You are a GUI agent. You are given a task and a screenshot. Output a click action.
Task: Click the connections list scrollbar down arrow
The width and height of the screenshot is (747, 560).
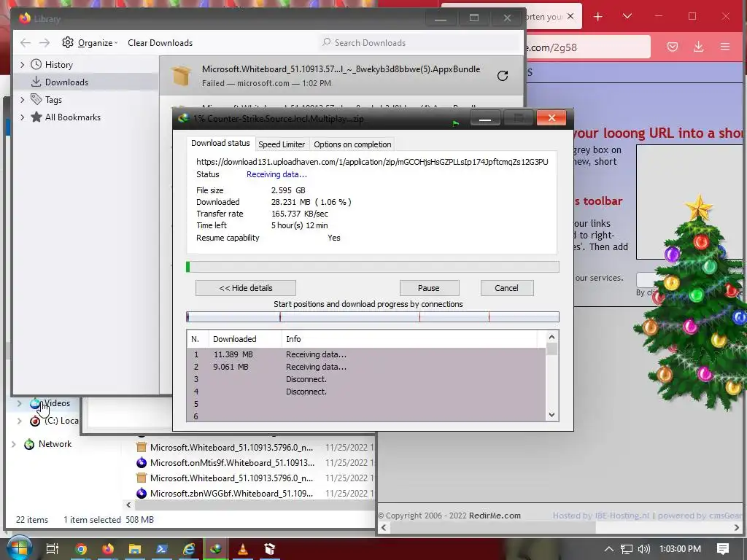pos(551,415)
